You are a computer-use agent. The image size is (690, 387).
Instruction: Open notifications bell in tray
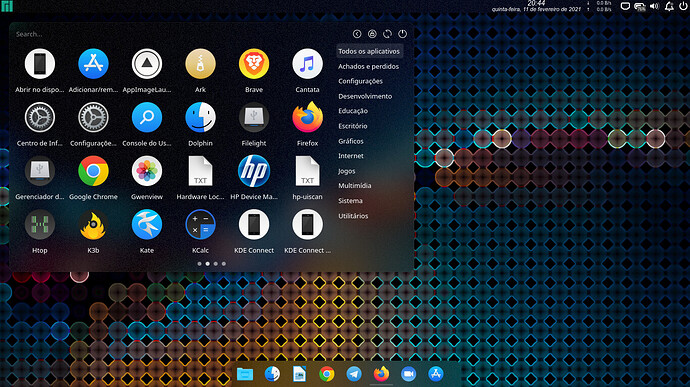click(669, 6)
